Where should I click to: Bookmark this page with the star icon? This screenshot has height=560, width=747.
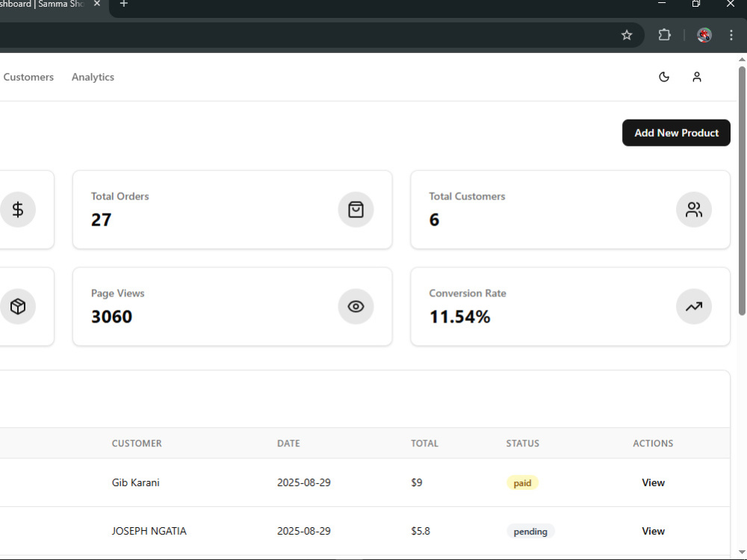pos(627,35)
